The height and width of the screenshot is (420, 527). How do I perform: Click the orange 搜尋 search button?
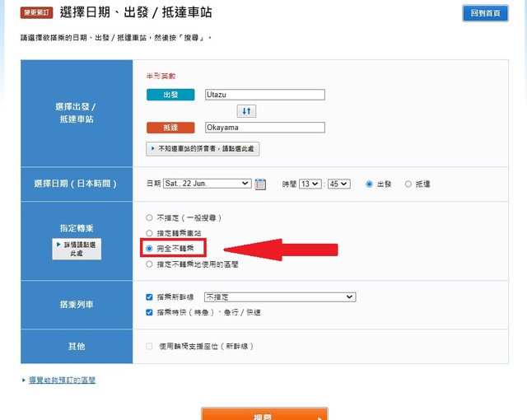tap(264, 413)
